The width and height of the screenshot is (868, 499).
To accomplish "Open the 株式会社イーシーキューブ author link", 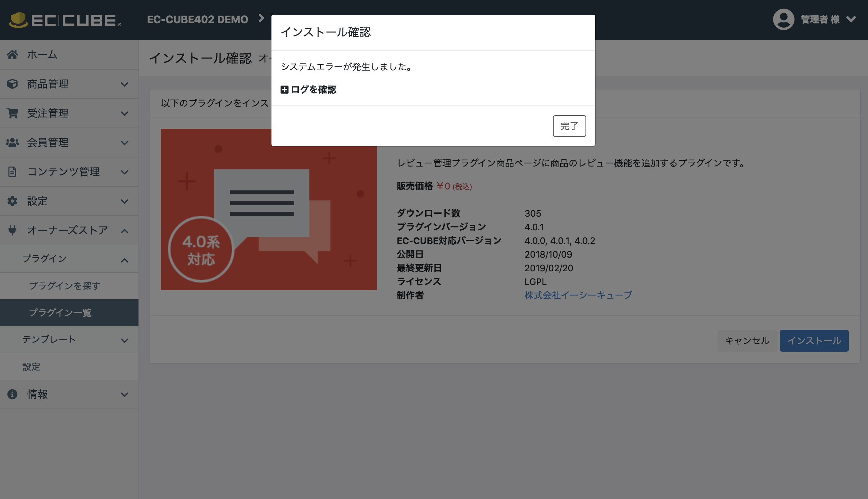I will pyautogui.click(x=578, y=295).
